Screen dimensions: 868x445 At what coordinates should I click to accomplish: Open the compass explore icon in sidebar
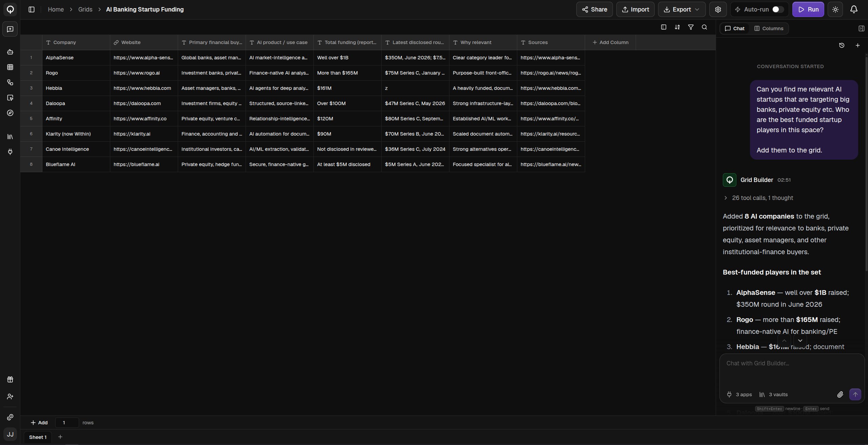pos(10,113)
